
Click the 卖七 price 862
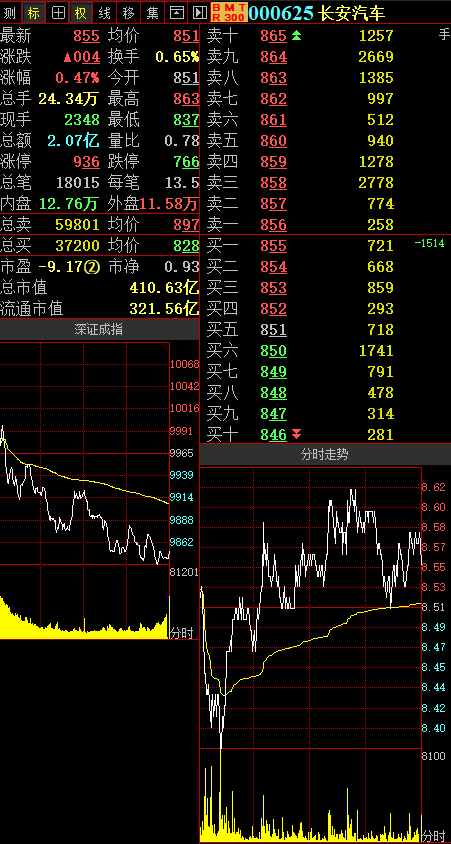[273, 99]
